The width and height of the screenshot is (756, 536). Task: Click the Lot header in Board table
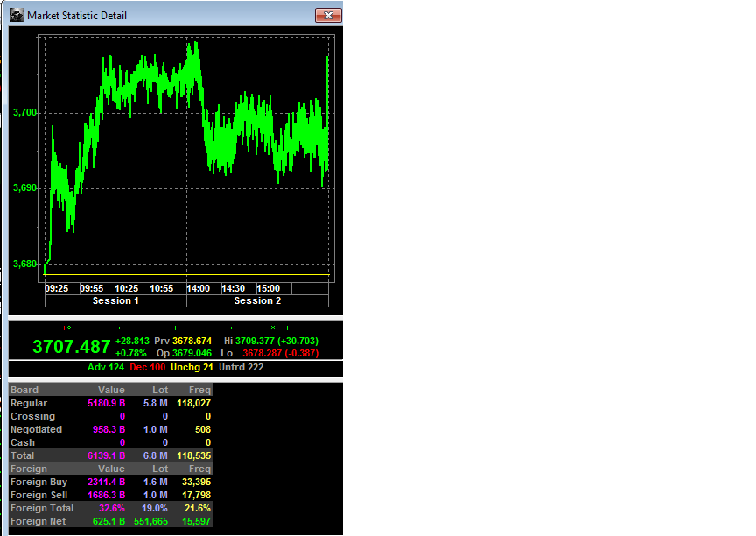pos(160,390)
